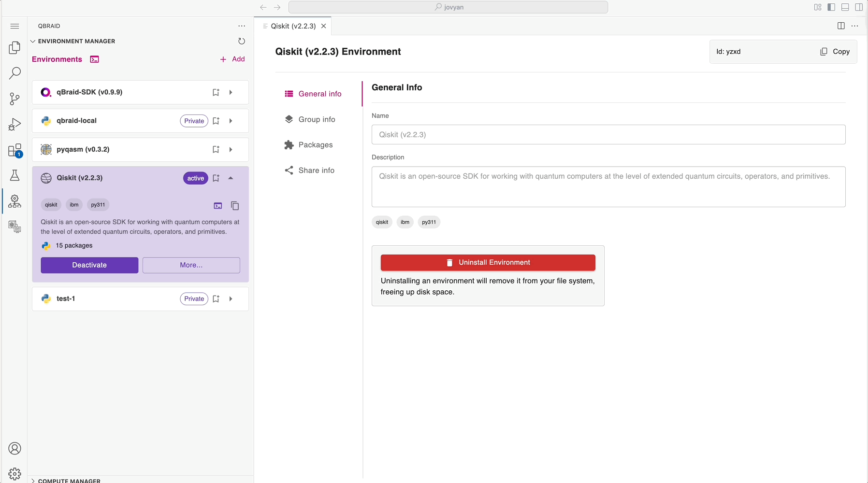Go back with the navigation arrow

click(x=263, y=7)
